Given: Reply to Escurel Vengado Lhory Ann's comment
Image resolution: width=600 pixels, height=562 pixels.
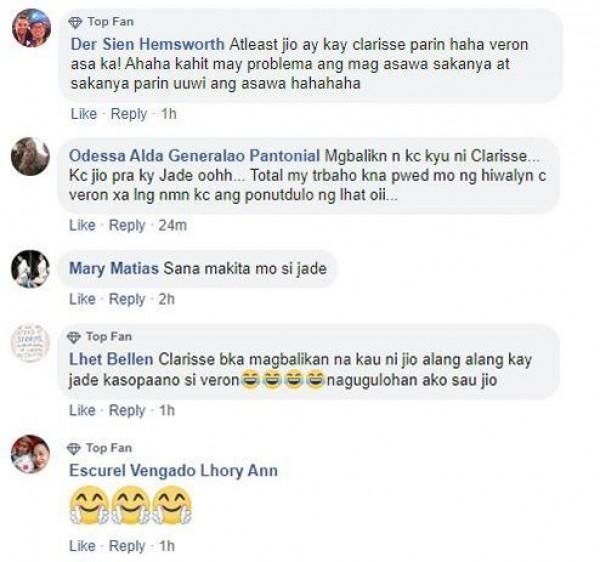Looking at the screenshot, I should click(127, 546).
